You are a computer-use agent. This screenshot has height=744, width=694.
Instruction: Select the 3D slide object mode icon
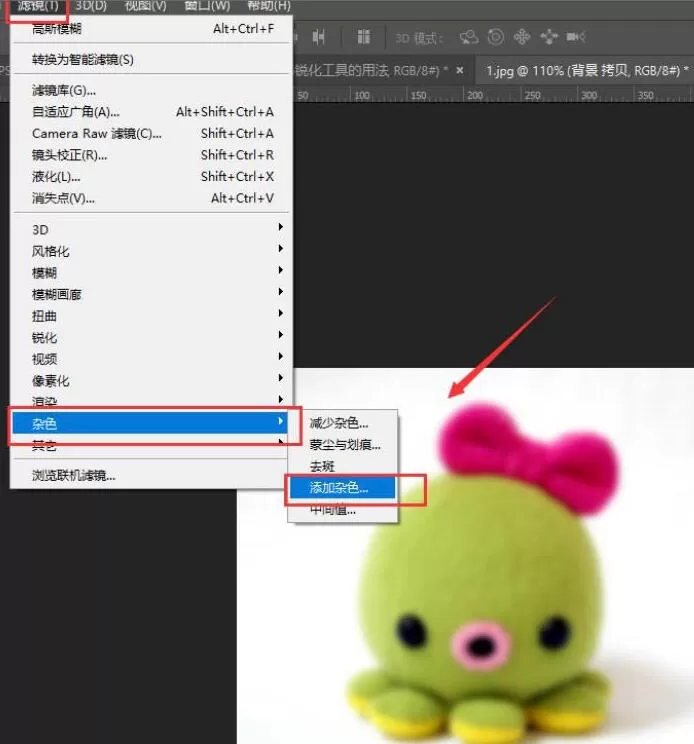549,37
